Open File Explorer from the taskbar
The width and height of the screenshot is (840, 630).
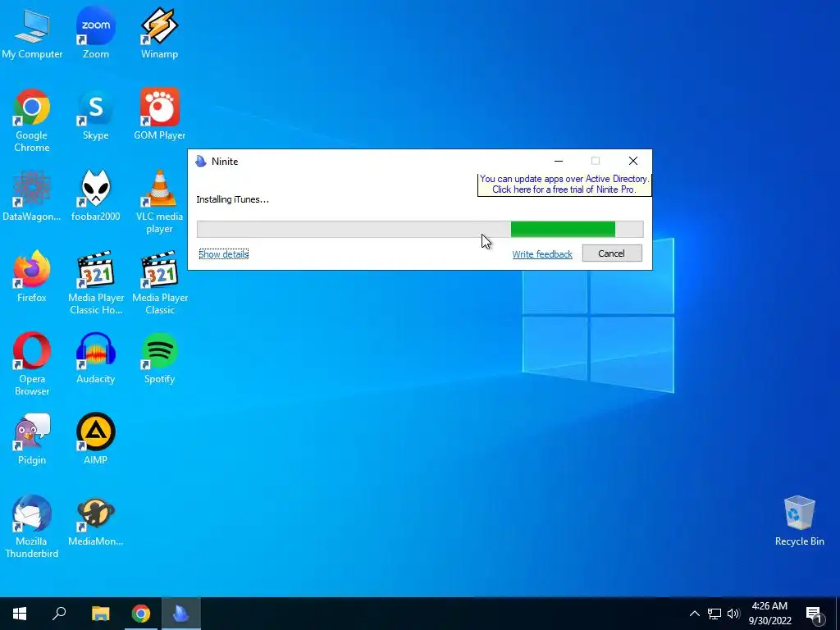100,614
